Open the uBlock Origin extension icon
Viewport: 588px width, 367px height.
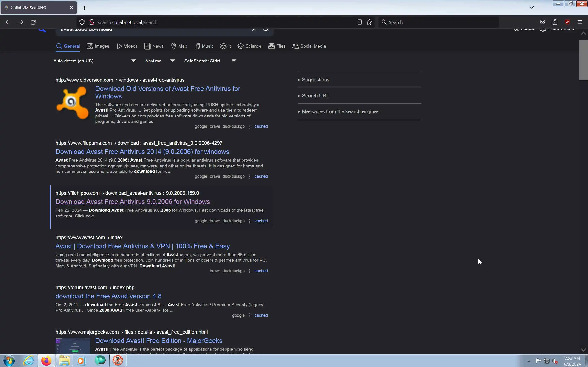point(567,22)
